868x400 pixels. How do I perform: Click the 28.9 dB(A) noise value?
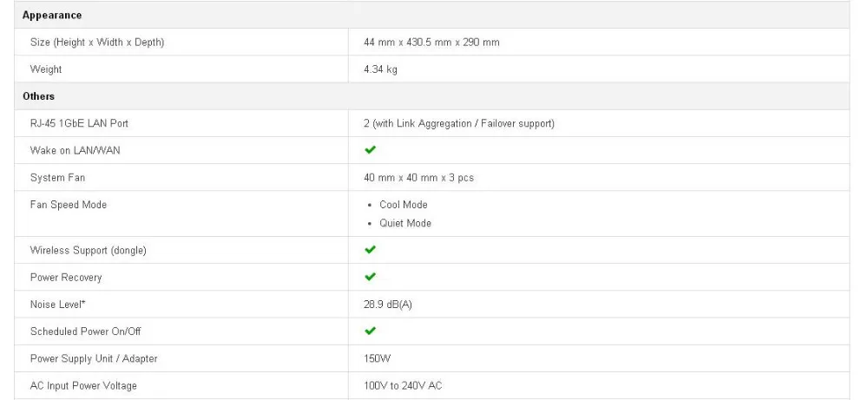point(387,305)
